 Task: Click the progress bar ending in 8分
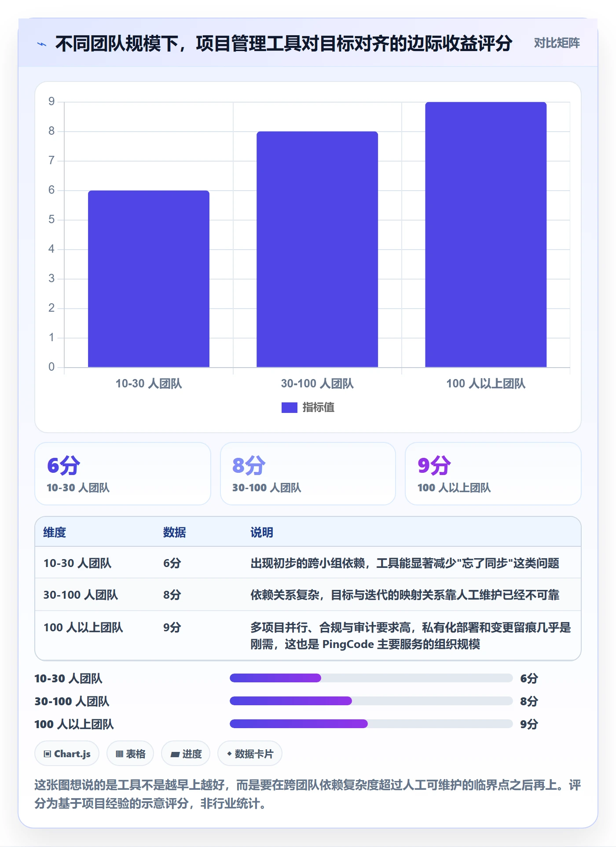coord(371,701)
